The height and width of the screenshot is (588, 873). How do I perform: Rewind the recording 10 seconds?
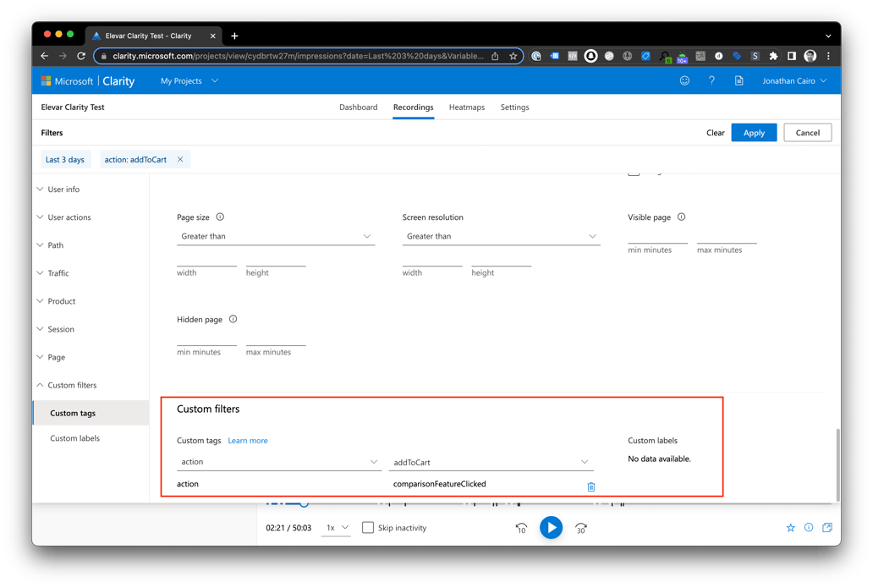[521, 528]
